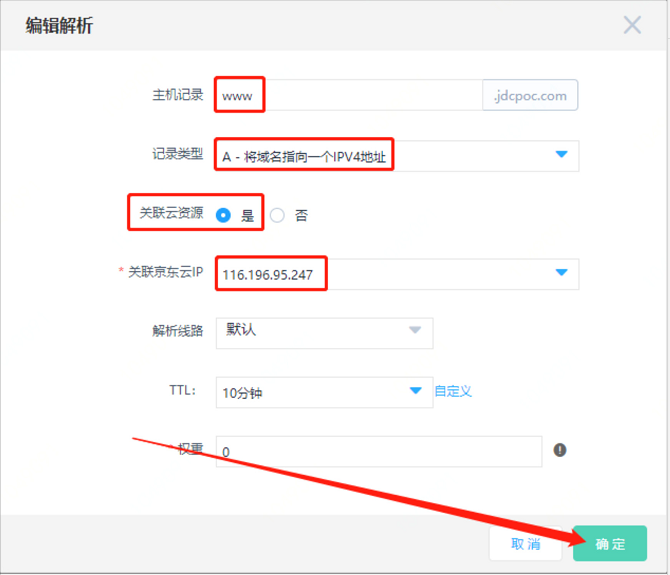This screenshot has height=575, width=670.
Task: Close the 编辑解析 dialog with X
Action: [x=632, y=25]
